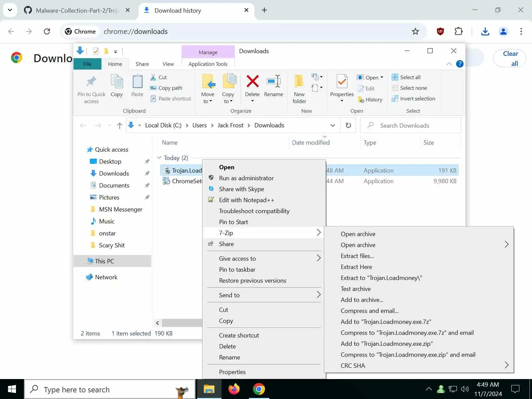Open the CRC SHA submenu
This screenshot has height=399, width=532.
(x=419, y=365)
